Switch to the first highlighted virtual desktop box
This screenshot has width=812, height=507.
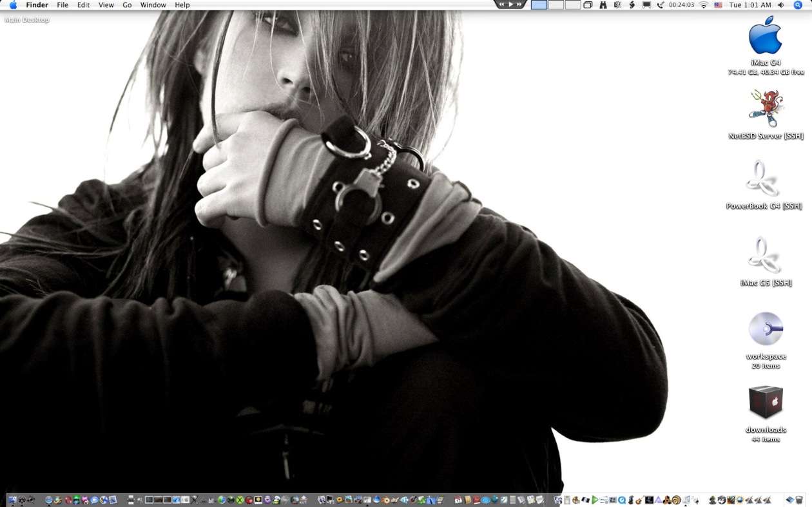coord(539,5)
